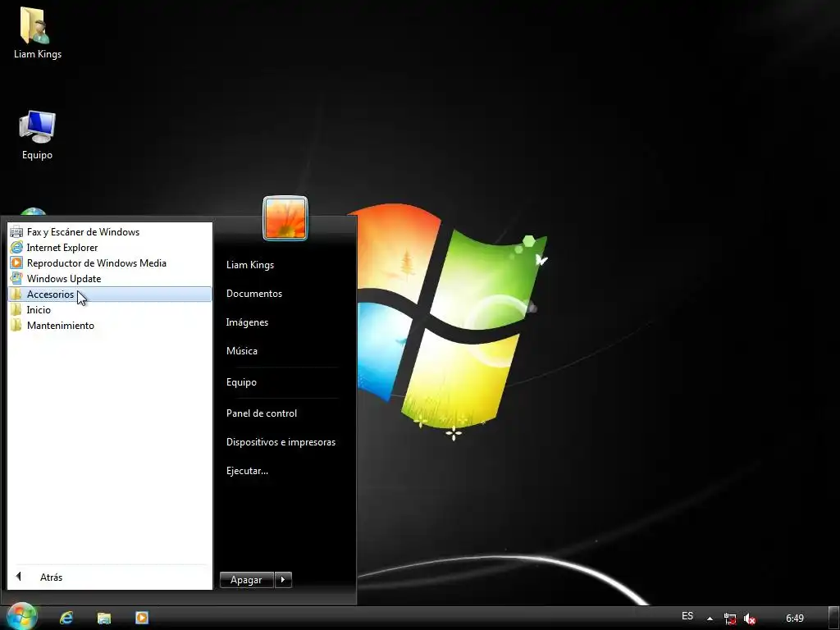Open Windows Media Player from the taskbar

(141, 618)
